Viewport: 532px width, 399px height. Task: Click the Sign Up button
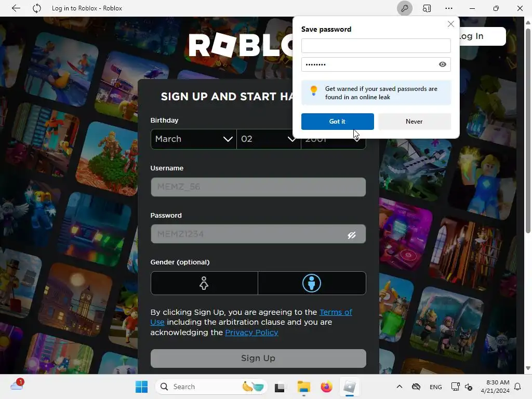pos(258,358)
